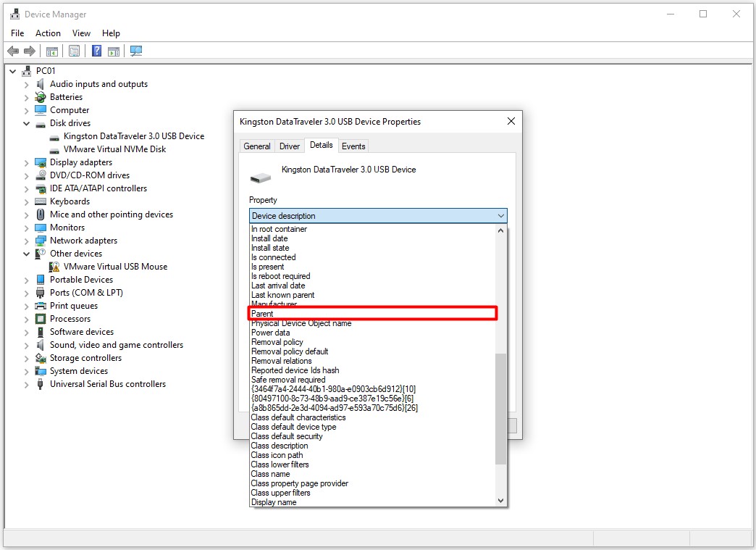This screenshot has height=550, width=756.
Task: Toggle the Show/Hide Console Tree toolbar icon
Action: point(52,51)
